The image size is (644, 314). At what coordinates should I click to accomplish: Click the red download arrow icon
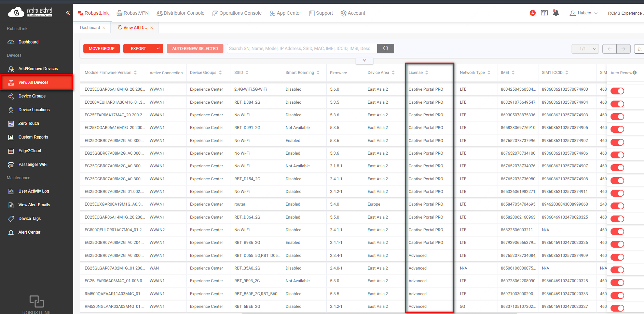[533, 13]
